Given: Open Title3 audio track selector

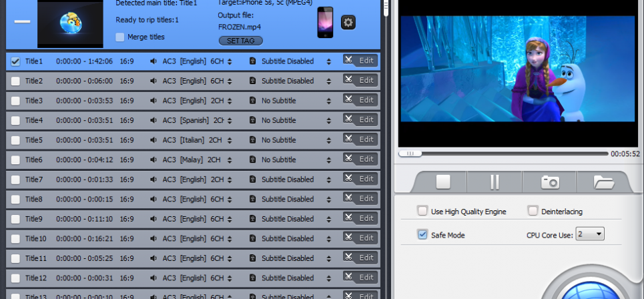Looking at the screenshot, I should (230, 101).
